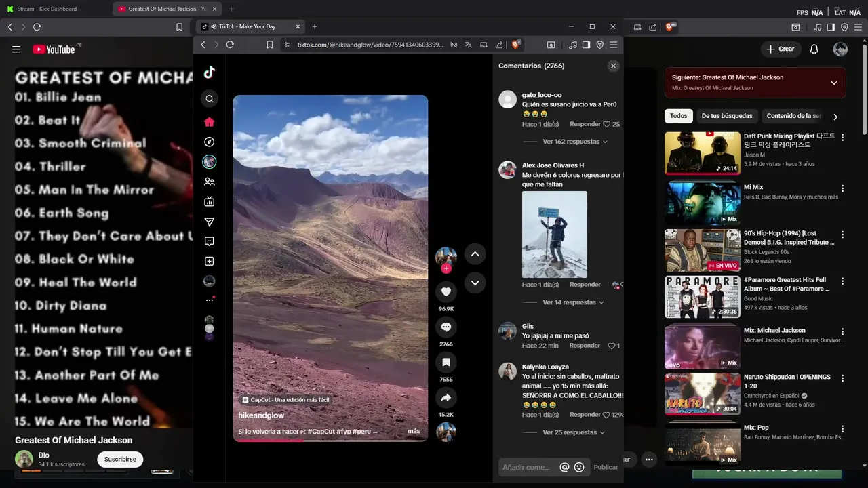868x488 pixels.
Task: Open TikTok Explore compass icon
Action: click(x=210, y=142)
